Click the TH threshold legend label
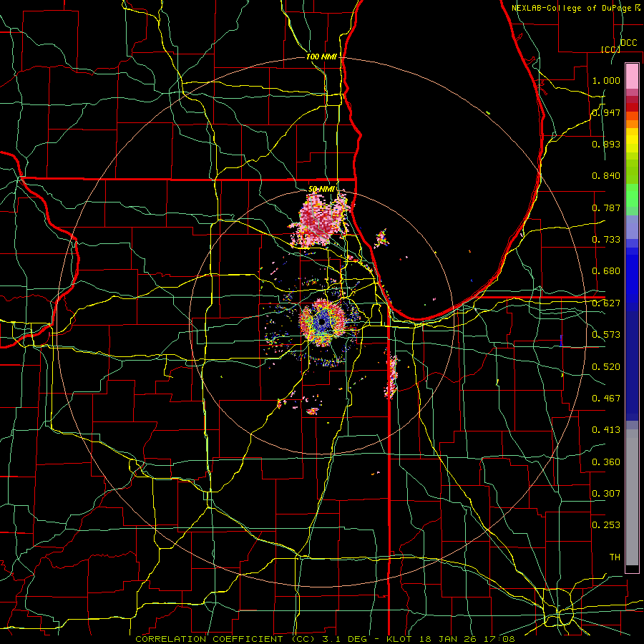Image resolution: width=644 pixels, height=644 pixels. pyautogui.click(x=615, y=557)
